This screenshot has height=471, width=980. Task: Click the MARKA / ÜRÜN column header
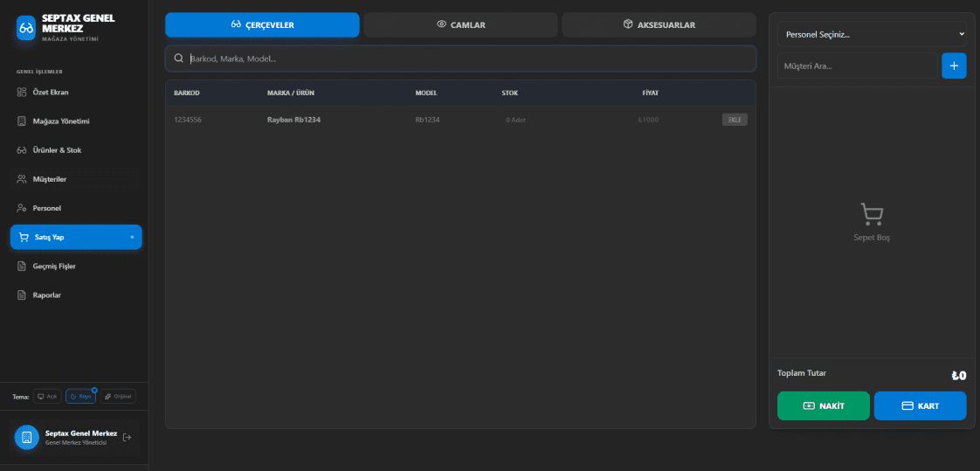click(x=291, y=94)
